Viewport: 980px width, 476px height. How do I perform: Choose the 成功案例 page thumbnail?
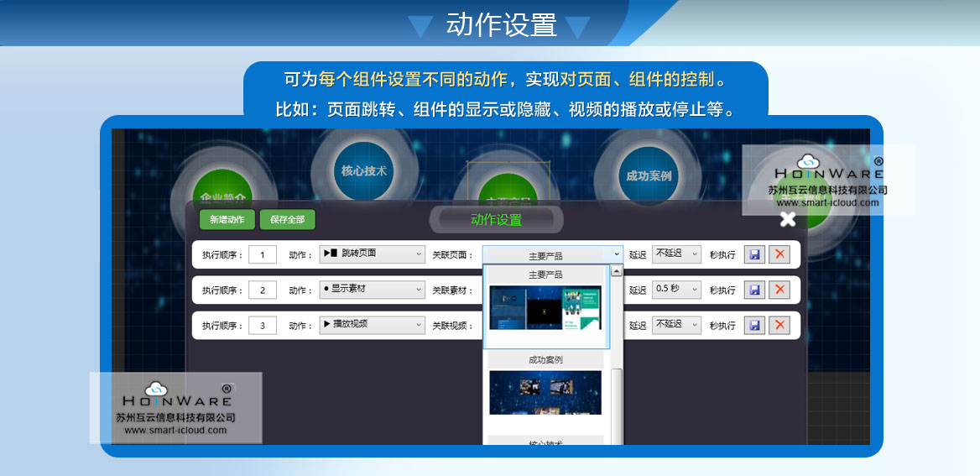click(x=545, y=392)
